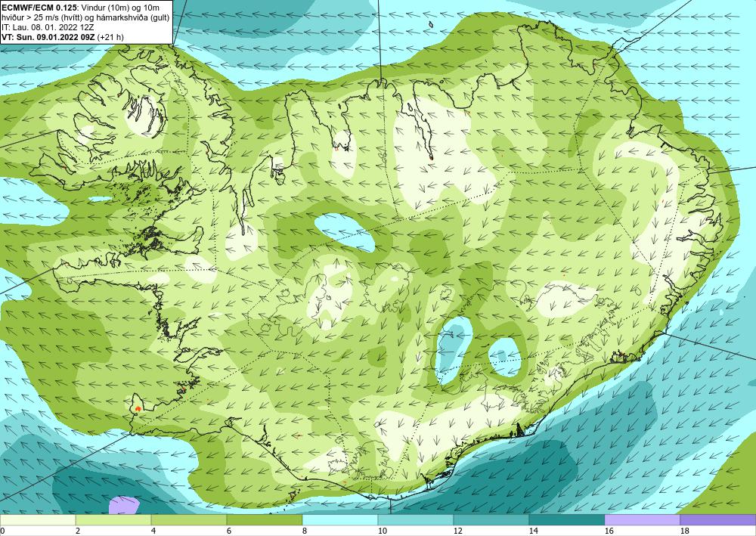Click the legend scale label '10'
This screenshot has width=756, height=536.
pyautogui.click(x=383, y=531)
